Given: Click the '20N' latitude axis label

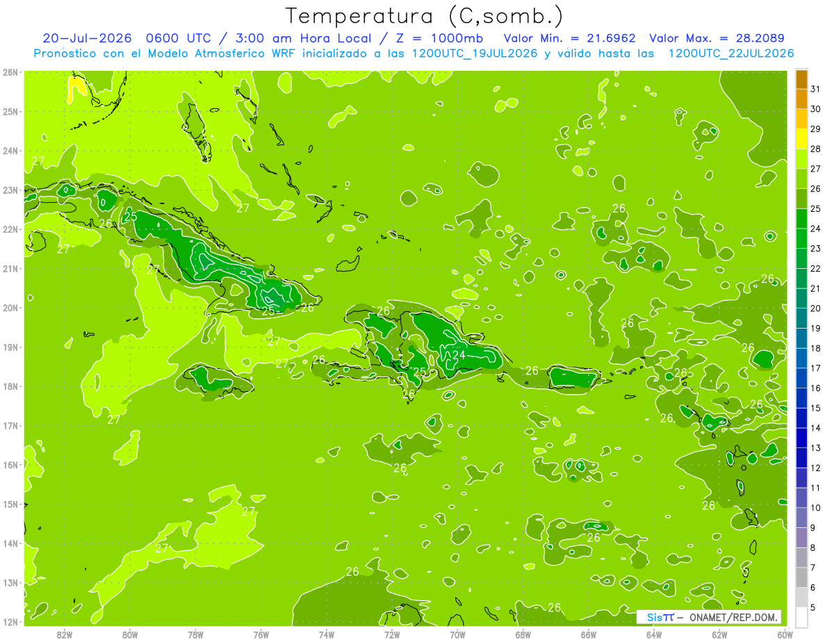Looking at the screenshot, I should click(x=9, y=308).
